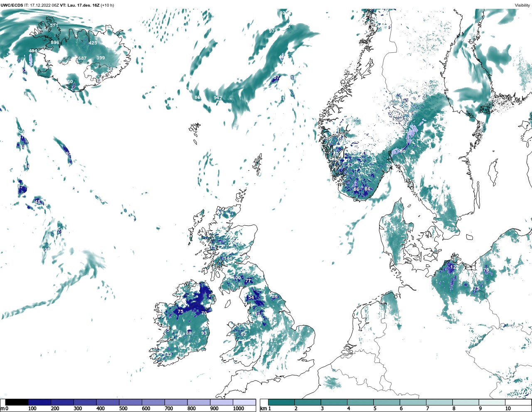Image resolution: width=532 pixels, height=412 pixels.
Task: Click the 942 value over the ocean
Action: coord(218,98)
